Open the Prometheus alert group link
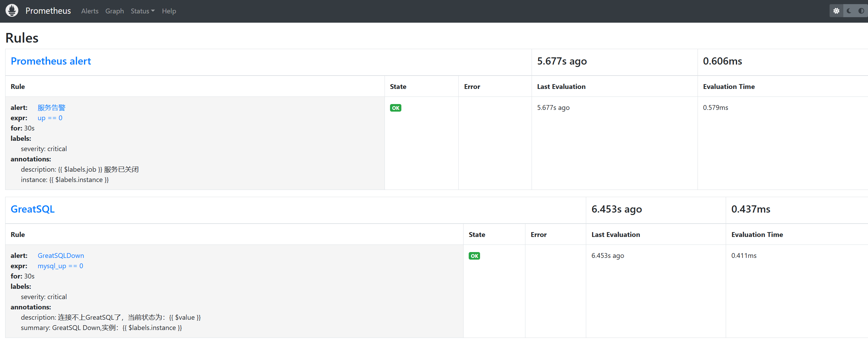The width and height of the screenshot is (868, 341). click(51, 61)
